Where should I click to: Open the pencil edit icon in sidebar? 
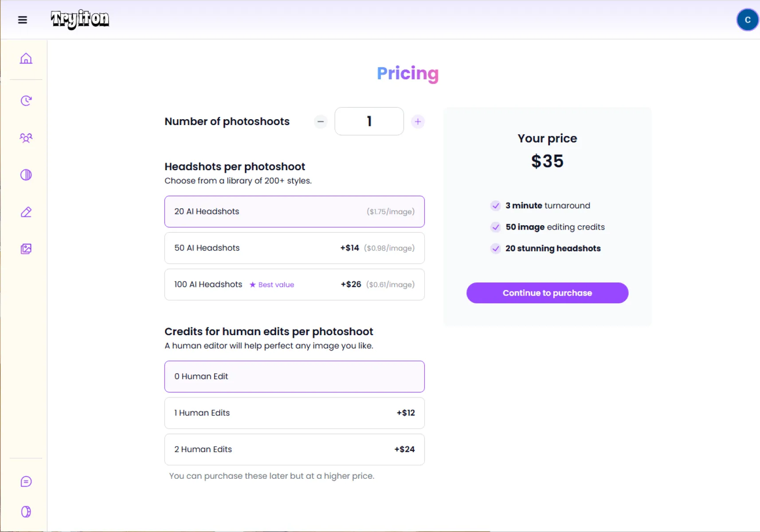pos(26,212)
